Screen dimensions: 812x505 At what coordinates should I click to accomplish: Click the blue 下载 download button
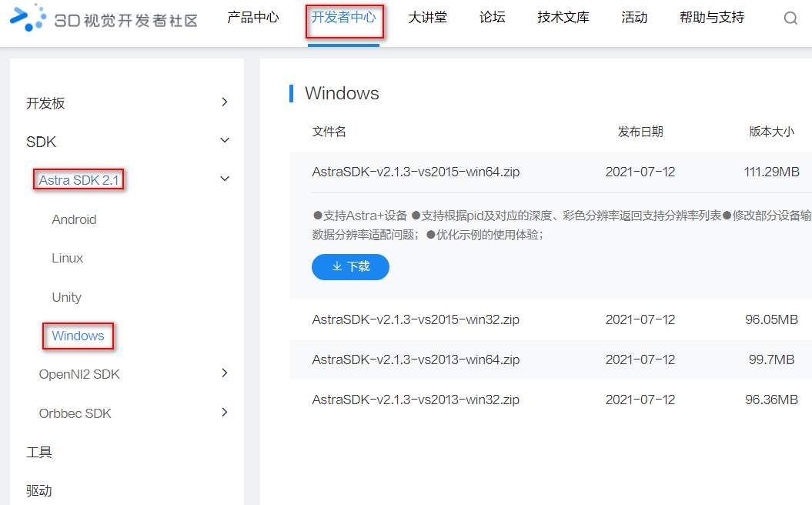point(351,267)
